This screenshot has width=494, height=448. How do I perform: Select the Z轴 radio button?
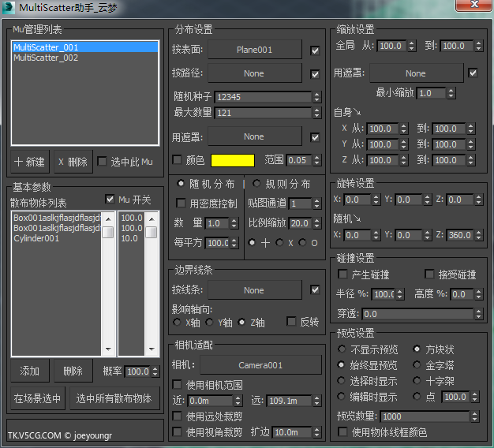(x=241, y=322)
